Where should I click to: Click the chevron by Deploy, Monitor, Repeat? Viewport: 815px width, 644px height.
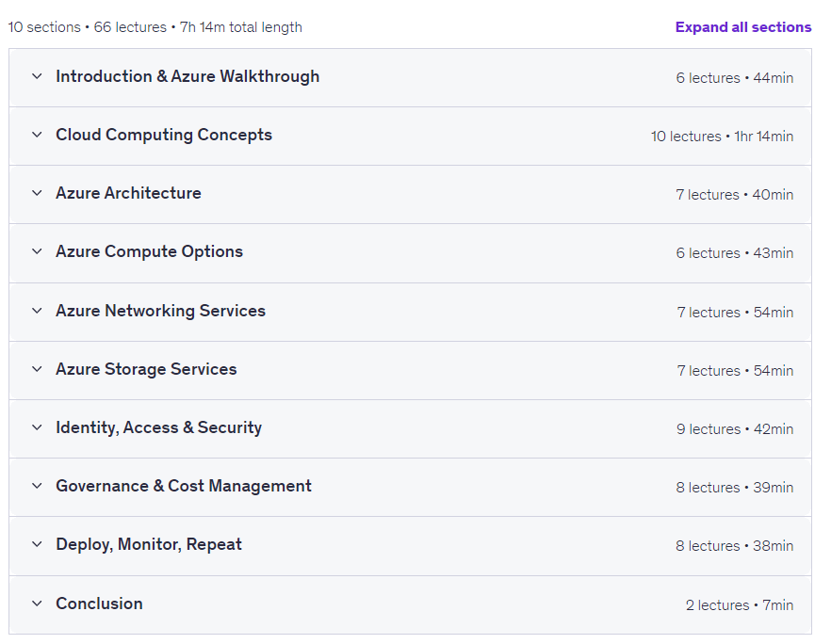coord(37,544)
